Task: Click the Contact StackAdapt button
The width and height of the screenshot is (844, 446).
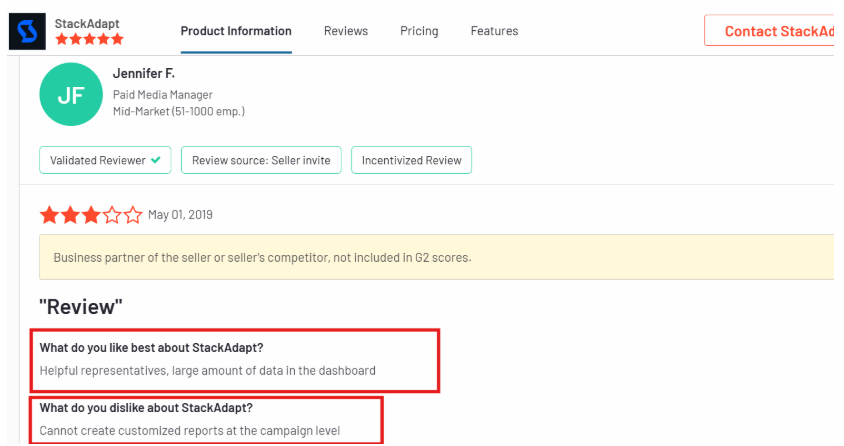Action: pyautogui.click(x=770, y=31)
